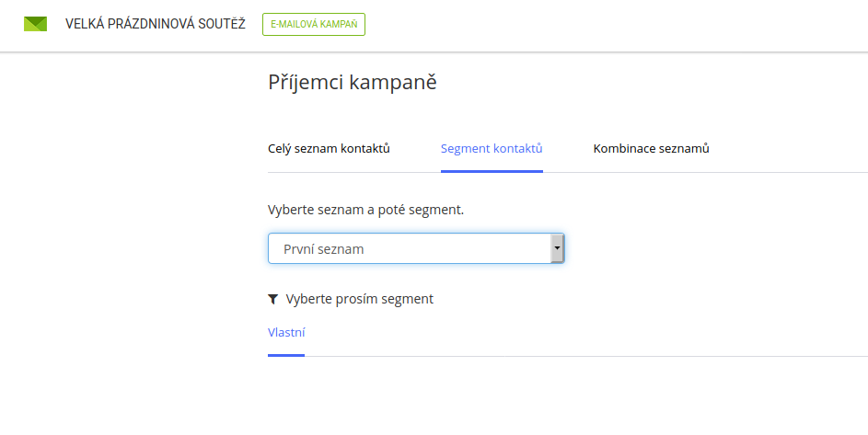Expand the 'První seznam' select box
The image size is (868, 435).
416,248
